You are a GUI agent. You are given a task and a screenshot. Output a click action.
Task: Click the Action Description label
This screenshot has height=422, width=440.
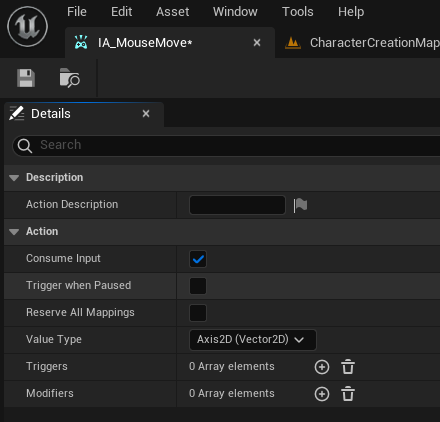(x=72, y=205)
